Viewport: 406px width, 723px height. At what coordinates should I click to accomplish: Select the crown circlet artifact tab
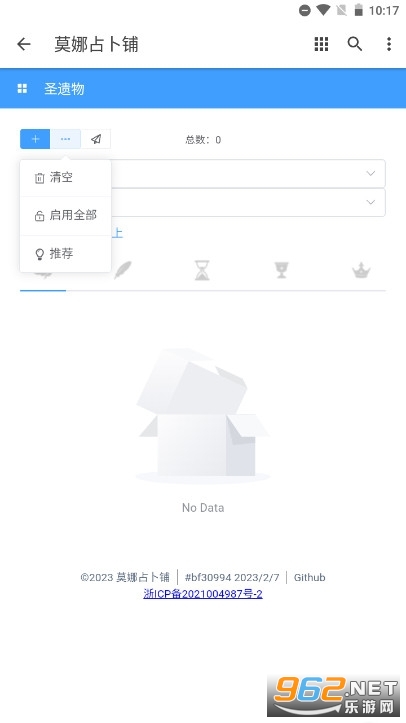click(361, 270)
